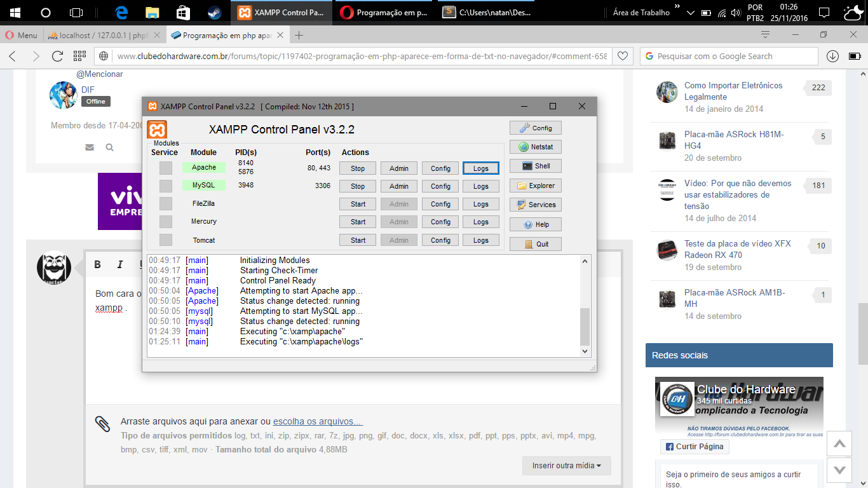The image size is (868, 488).
Task: Toggle Tomcat service checkbox
Action: 165,240
